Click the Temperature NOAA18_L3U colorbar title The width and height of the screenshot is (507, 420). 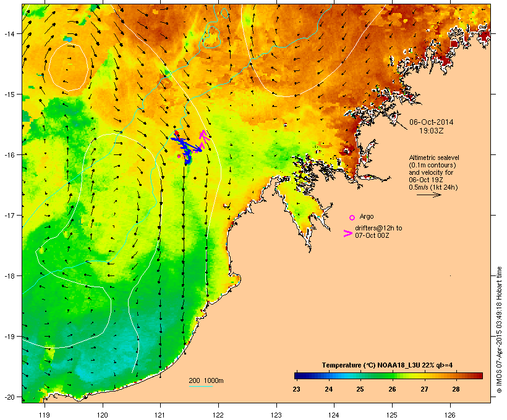388,365
